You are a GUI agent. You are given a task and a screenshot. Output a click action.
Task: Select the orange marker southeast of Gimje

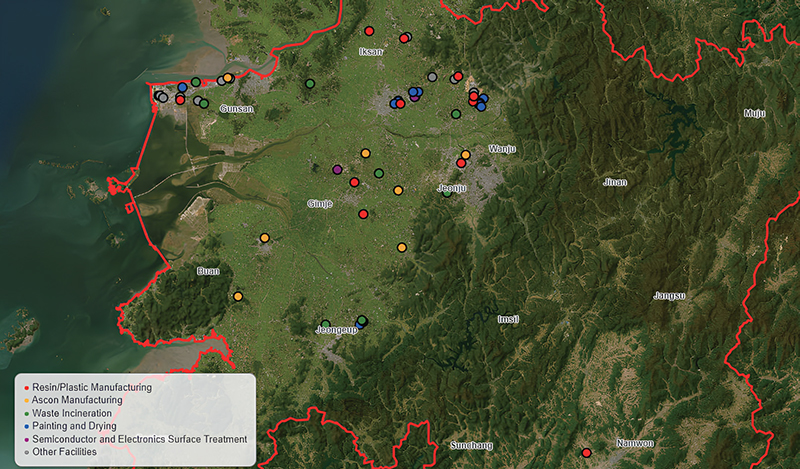(402, 248)
